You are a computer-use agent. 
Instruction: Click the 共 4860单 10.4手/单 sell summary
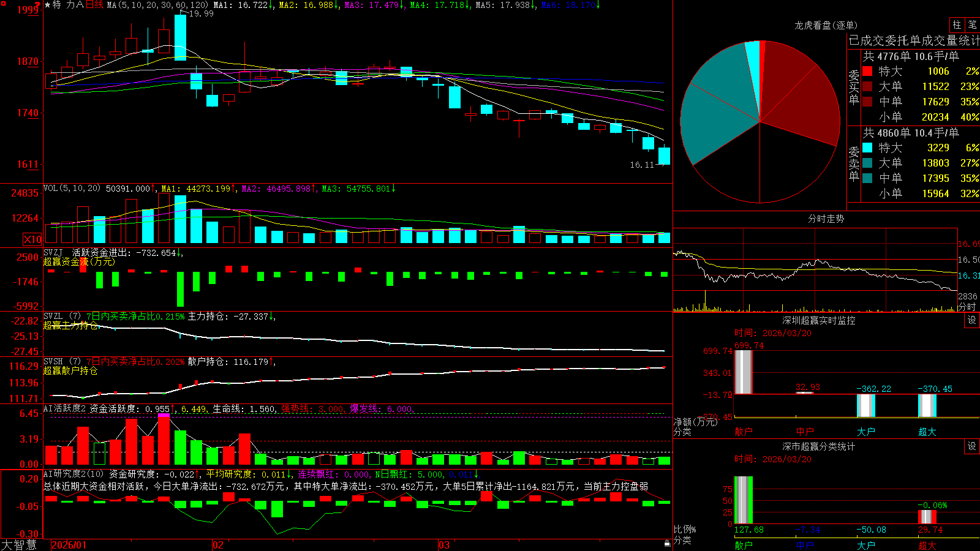tap(911, 133)
